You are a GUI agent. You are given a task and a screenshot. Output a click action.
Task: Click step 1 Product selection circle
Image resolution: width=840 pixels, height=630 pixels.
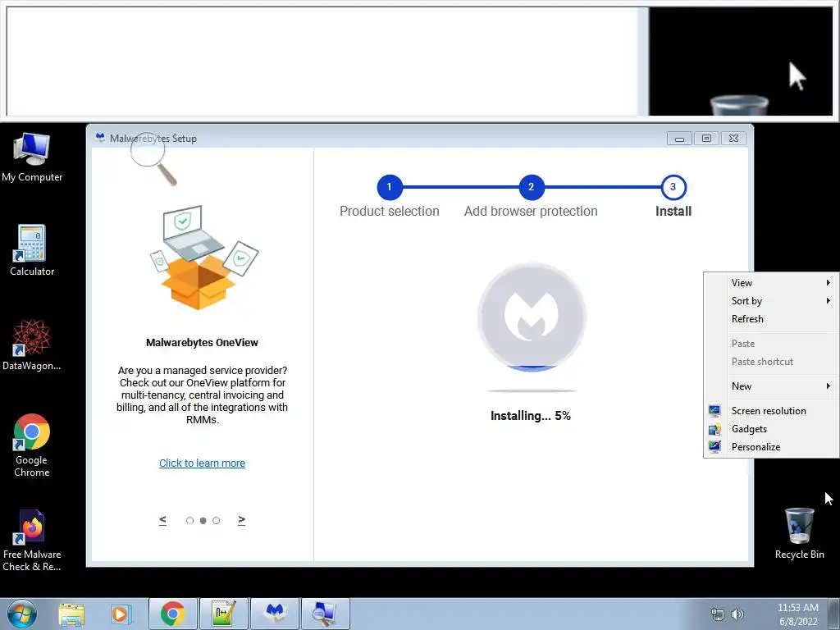point(390,187)
